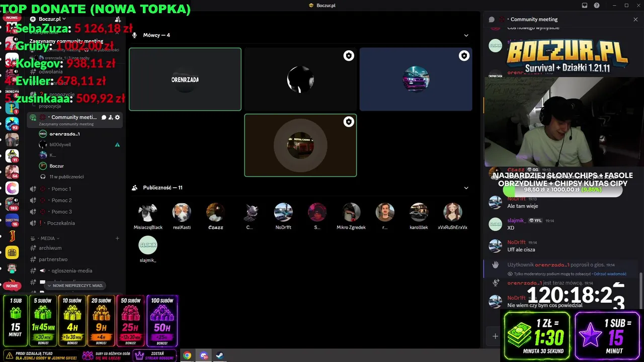Open karollllek audience member avatar
This screenshot has width=644, height=362.
coord(419,213)
